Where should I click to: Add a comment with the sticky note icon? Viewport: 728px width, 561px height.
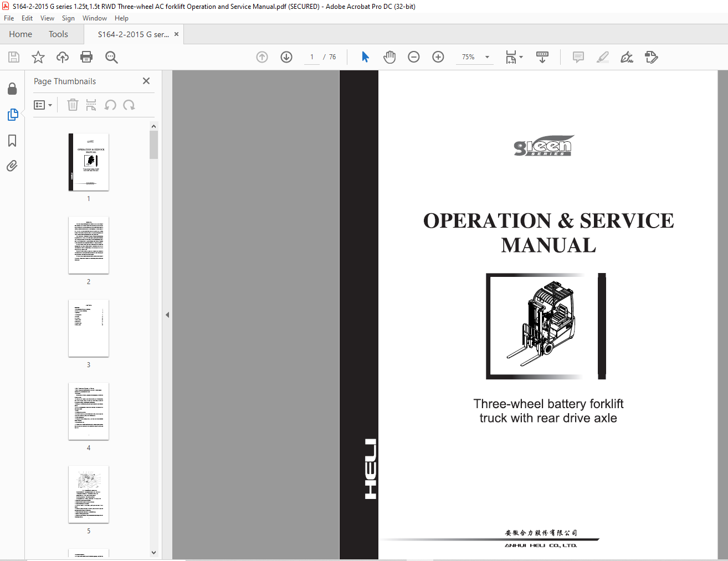click(578, 57)
